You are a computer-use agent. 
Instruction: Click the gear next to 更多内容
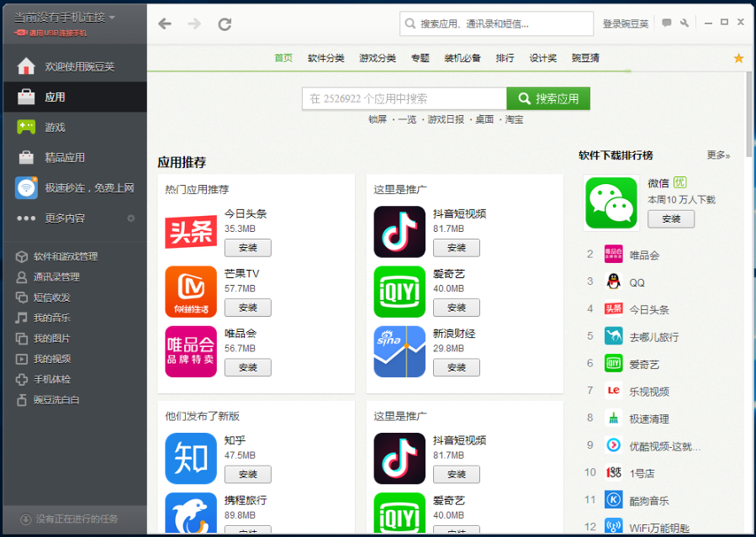pos(130,218)
